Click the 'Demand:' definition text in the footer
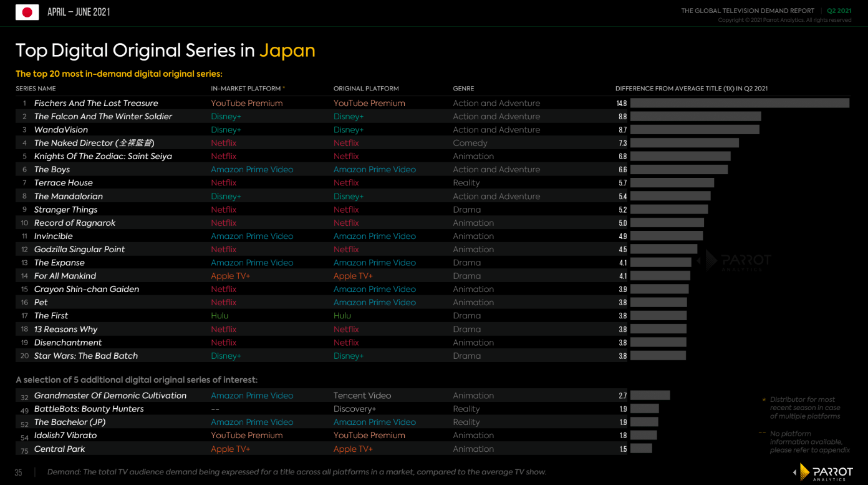Screen dimensions: 868x485 [297, 472]
